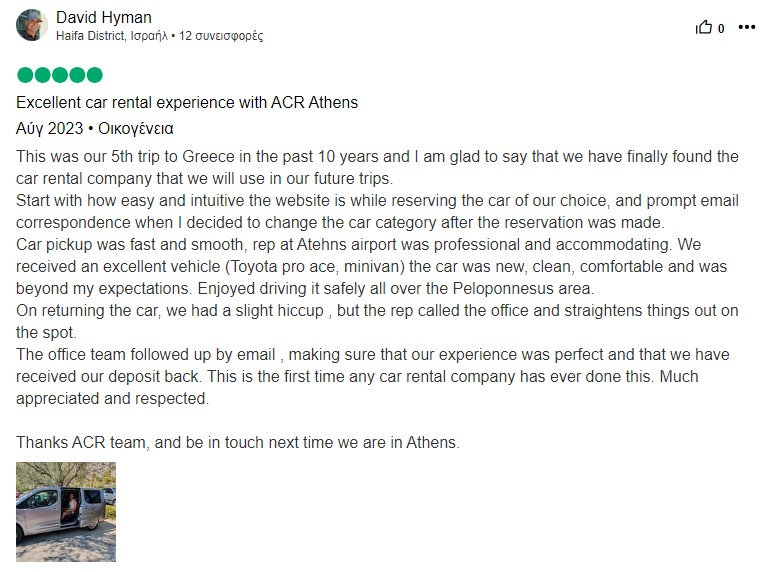Open the David Hyman profile name link
The image size is (772, 572).
click(104, 17)
